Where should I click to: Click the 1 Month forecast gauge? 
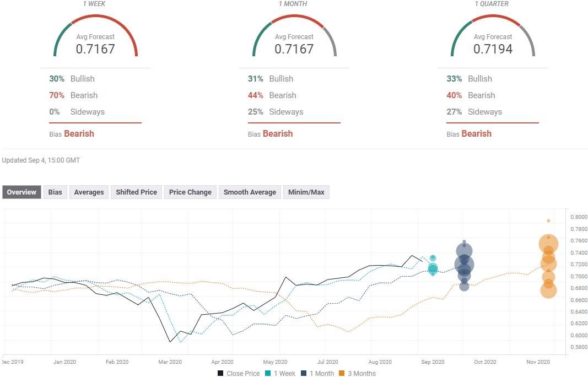(x=294, y=36)
